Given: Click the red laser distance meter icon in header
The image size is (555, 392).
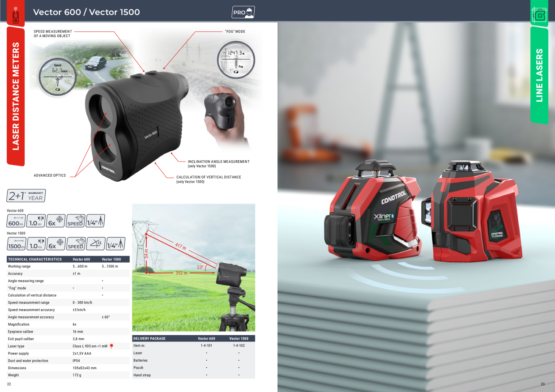Looking at the screenshot, I should coord(16,15).
